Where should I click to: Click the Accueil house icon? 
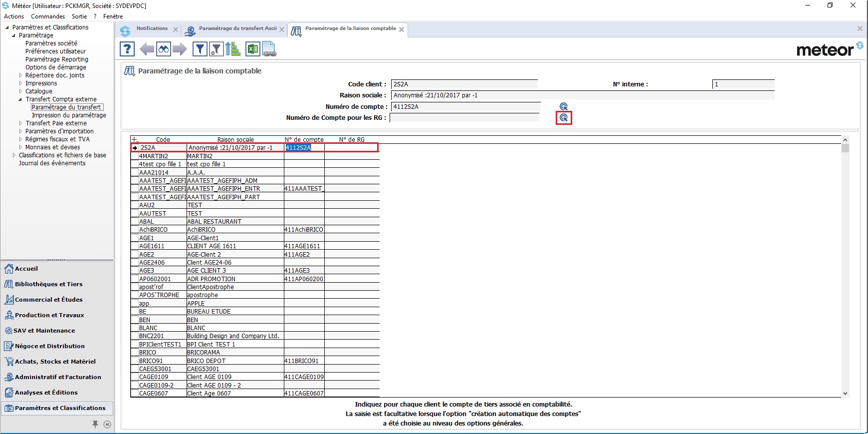click(8, 269)
